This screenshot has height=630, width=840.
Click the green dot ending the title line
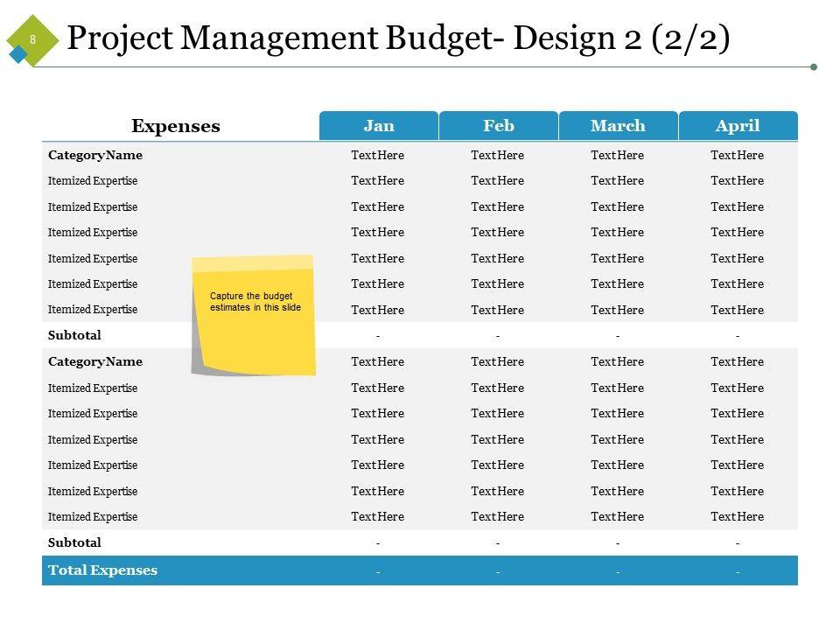[x=814, y=66]
